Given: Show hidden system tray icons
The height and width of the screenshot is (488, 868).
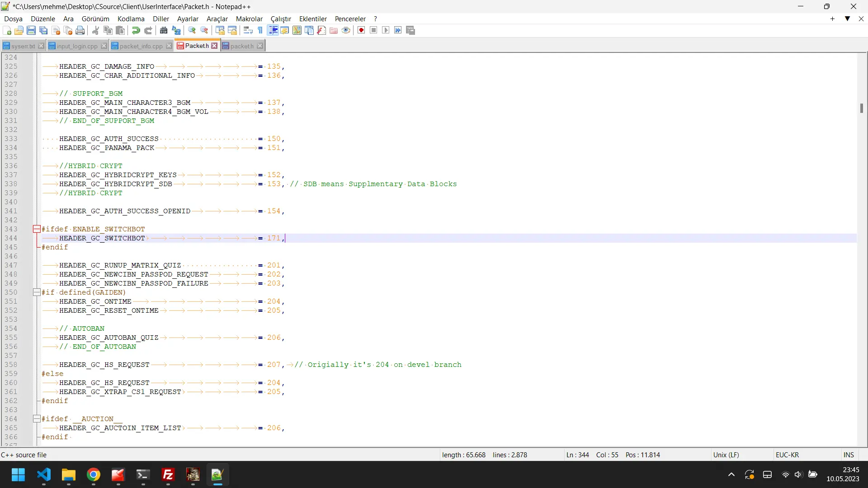Looking at the screenshot, I should click(731, 474).
